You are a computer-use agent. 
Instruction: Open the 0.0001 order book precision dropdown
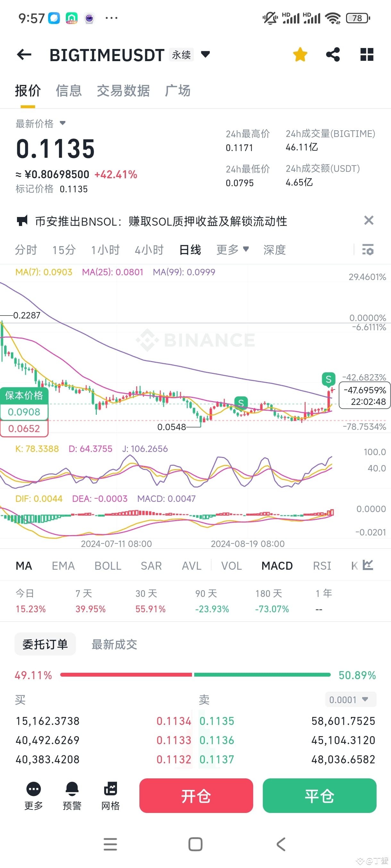pyautogui.click(x=351, y=700)
